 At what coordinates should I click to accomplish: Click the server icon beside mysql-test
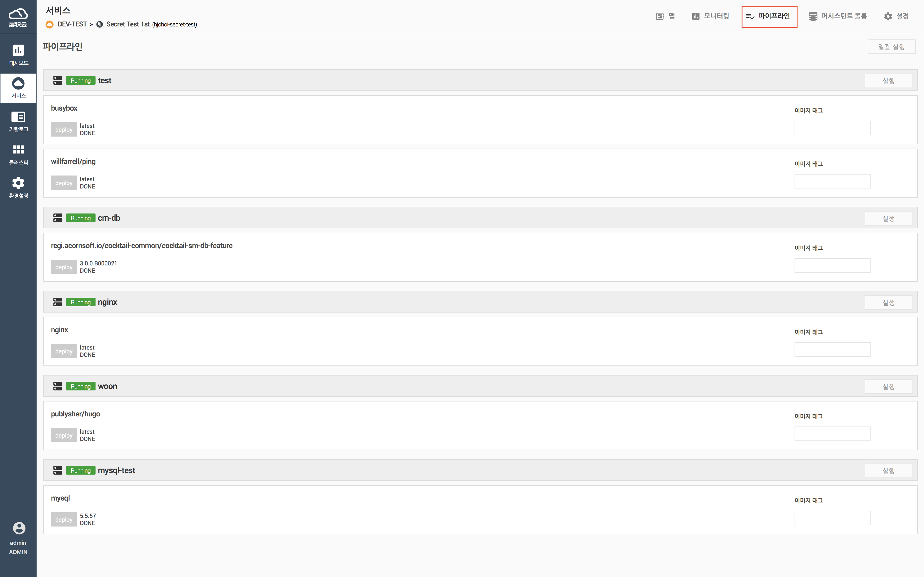click(x=58, y=470)
